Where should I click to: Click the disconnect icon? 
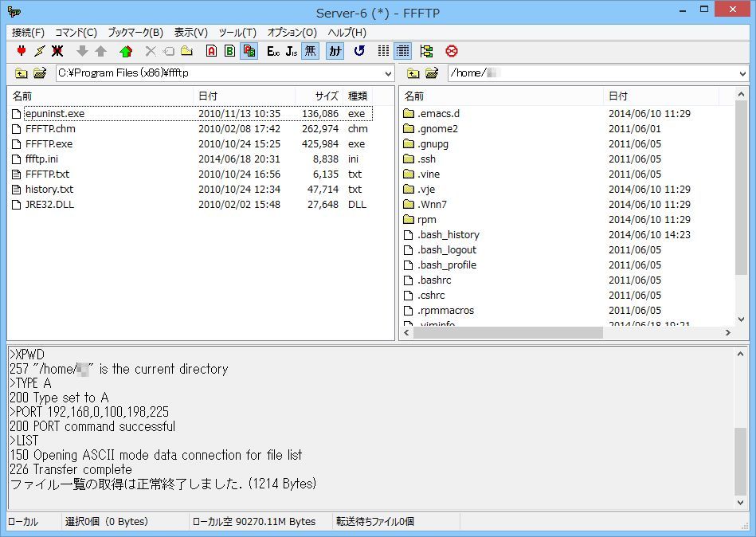click(x=57, y=51)
